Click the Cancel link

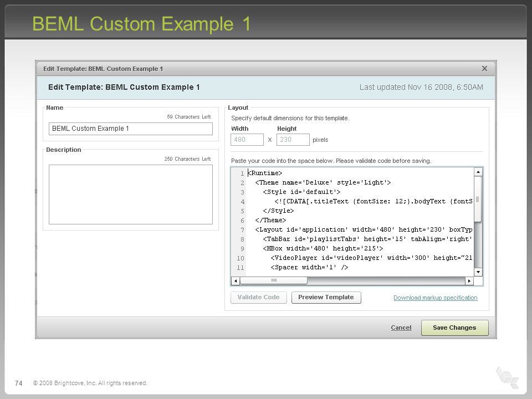tap(401, 328)
